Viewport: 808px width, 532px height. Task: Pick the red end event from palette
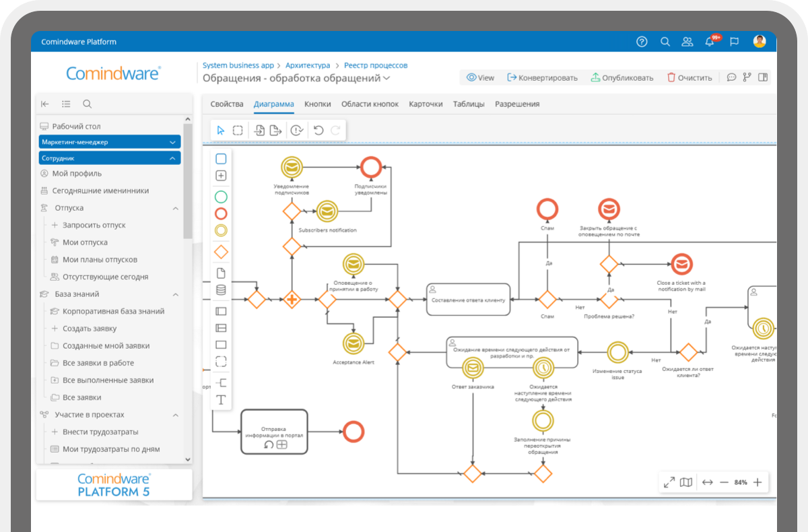221,213
